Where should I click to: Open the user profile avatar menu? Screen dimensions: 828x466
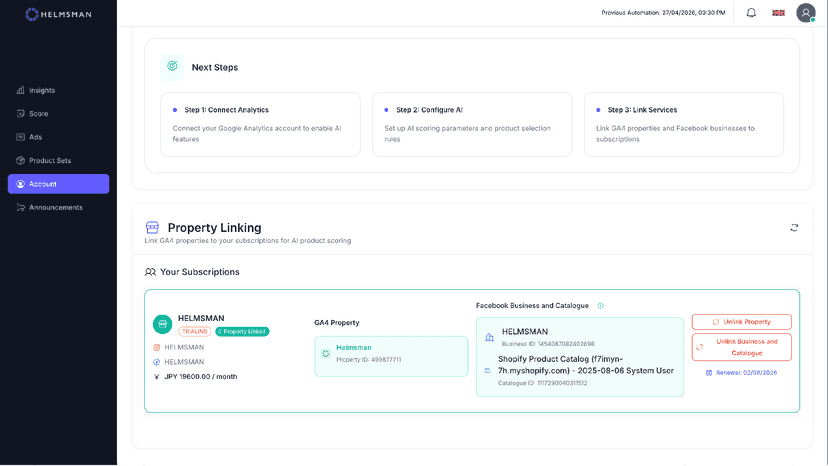[806, 13]
